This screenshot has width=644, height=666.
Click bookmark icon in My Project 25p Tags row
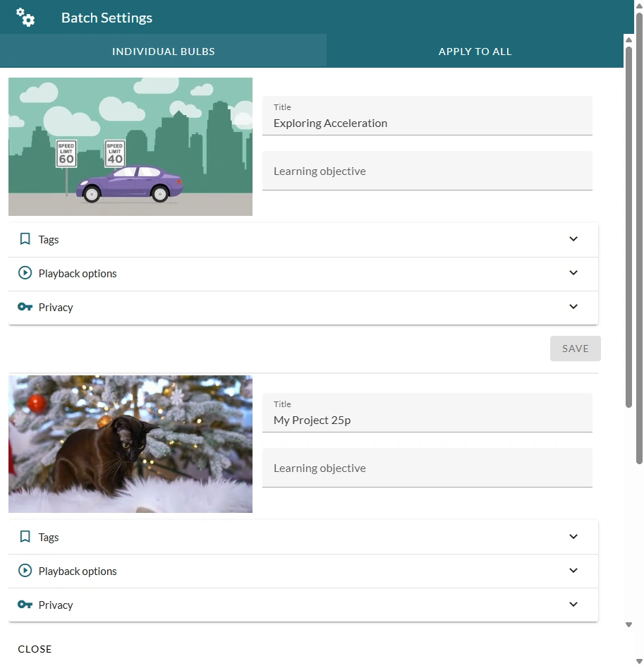[25, 537]
